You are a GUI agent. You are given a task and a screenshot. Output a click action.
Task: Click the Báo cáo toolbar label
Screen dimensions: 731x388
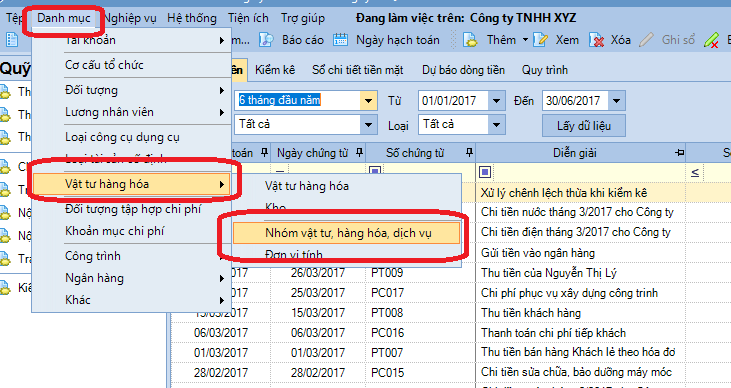click(303, 40)
